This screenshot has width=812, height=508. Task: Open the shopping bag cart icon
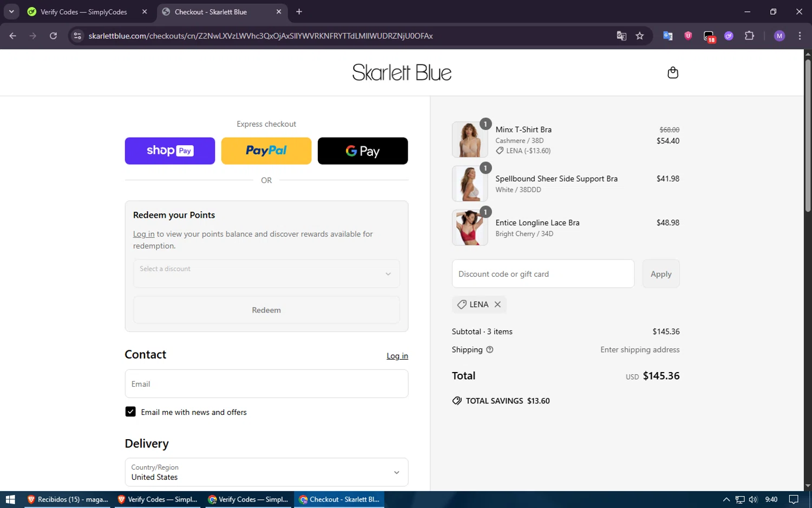click(673, 73)
